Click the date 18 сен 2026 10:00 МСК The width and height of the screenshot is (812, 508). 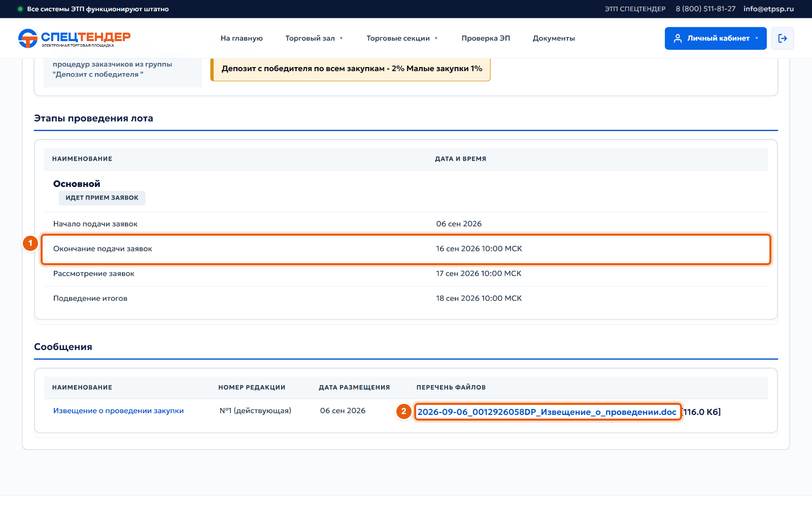479,299
